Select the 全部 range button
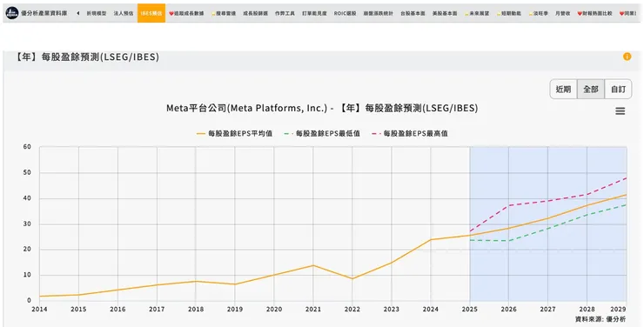Viewport: 644px width, 327px height. [x=591, y=89]
